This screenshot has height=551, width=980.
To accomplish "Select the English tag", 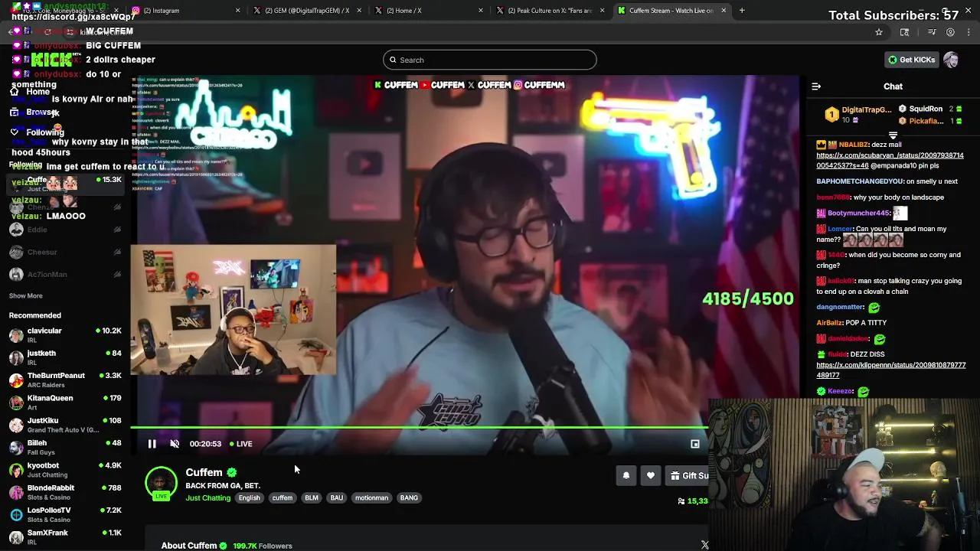I will (x=249, y=498).
